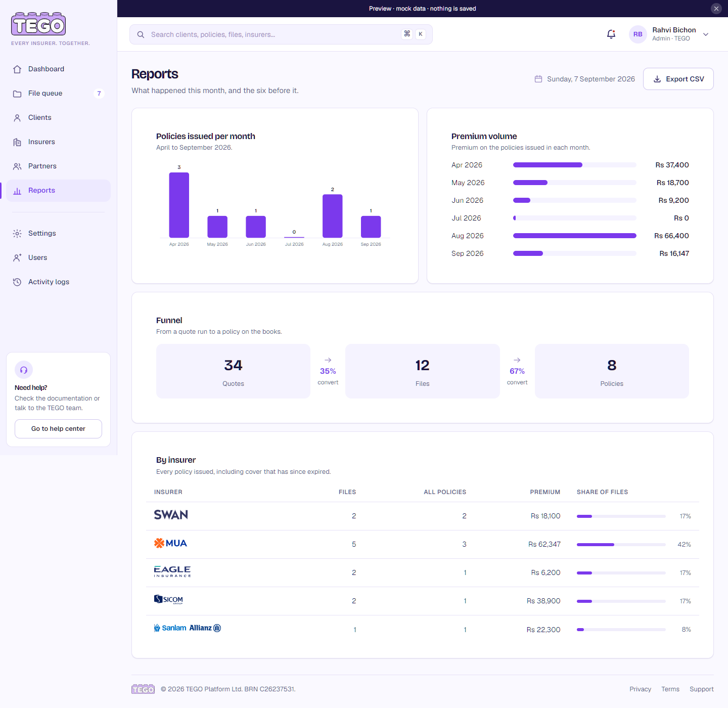The width and height of the screenshot is (728, 708).
Task: Open the Privacy link in footer
Action: click(640, 689)
